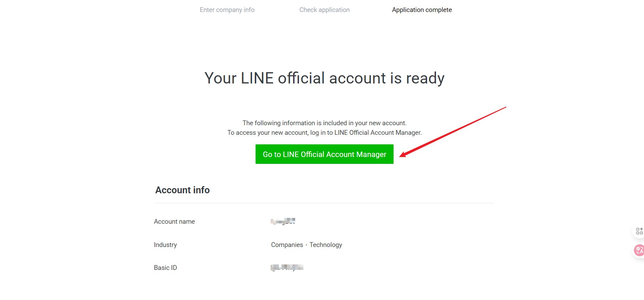This screenshot has width=644, height=300.
Task: Click 'The following information is included' text
Action: point(324,123)
